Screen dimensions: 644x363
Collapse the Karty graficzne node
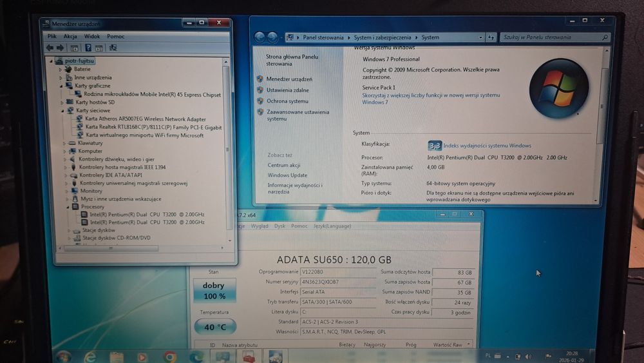click(62, 86)
